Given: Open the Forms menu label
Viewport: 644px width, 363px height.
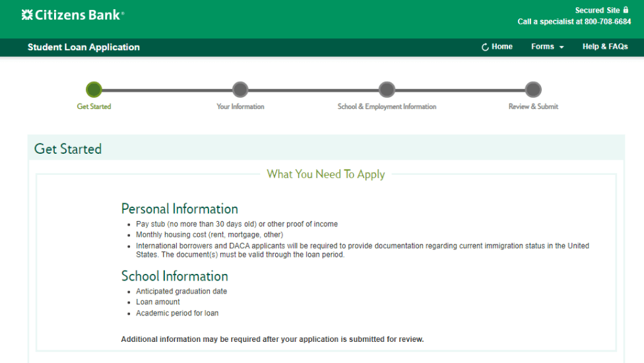Looking at the screenshot, I should (x=542, y=47).
